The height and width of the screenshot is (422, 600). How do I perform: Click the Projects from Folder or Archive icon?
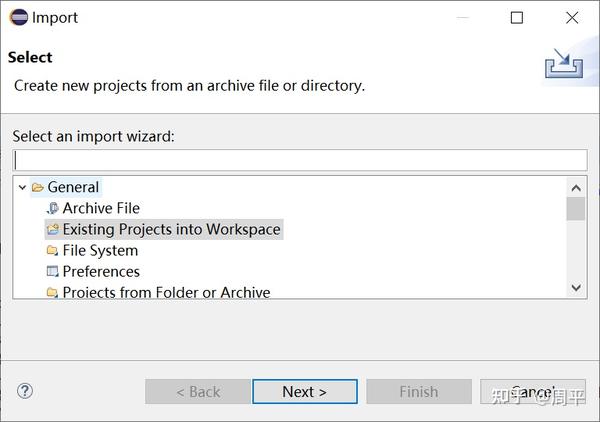[53, 292]
